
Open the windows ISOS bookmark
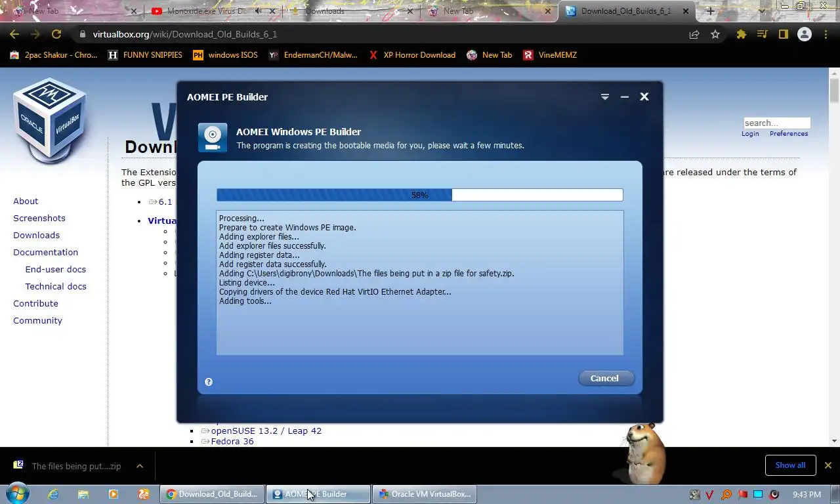pos(225,55)
